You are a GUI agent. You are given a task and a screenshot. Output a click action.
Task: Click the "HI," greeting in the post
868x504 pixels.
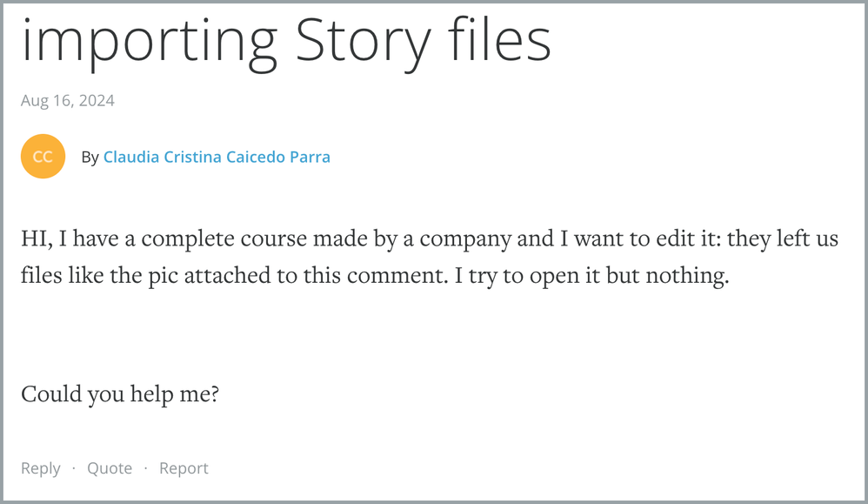point(37,239)
